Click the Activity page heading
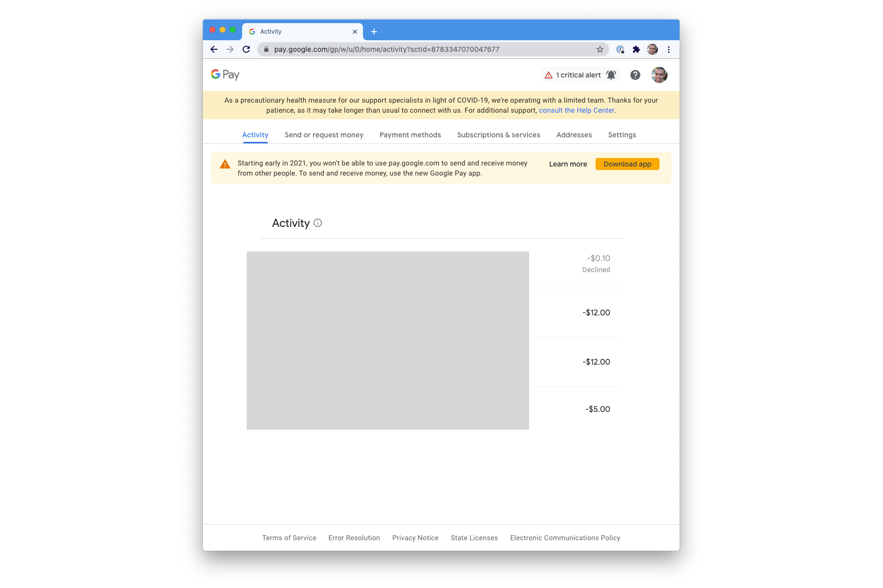This screenshot has width=883, height=588. pyautogui.click(x=291, y=223)
